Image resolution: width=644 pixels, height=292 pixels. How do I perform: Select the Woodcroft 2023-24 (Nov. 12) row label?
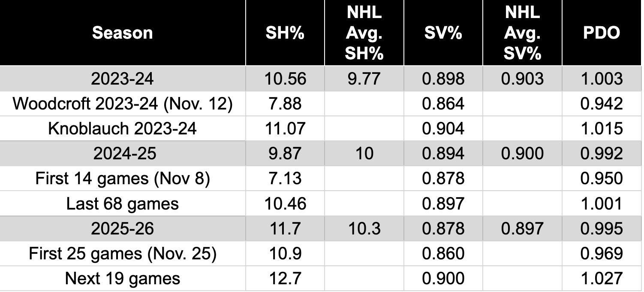click(122, 103)
